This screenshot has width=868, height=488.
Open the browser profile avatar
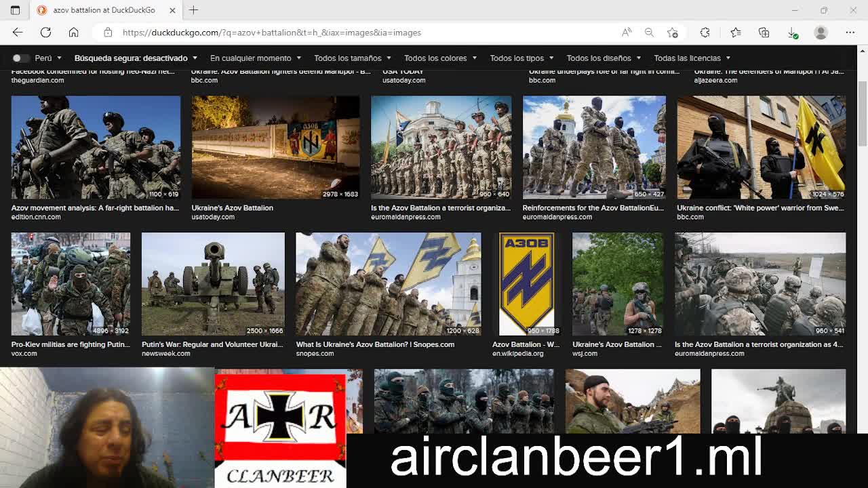point(821,33)
